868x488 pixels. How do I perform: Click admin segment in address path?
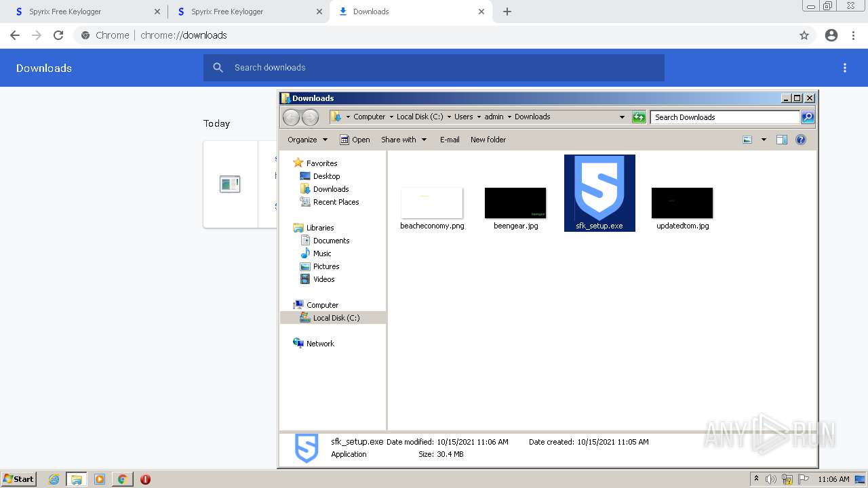click(494, 117)
